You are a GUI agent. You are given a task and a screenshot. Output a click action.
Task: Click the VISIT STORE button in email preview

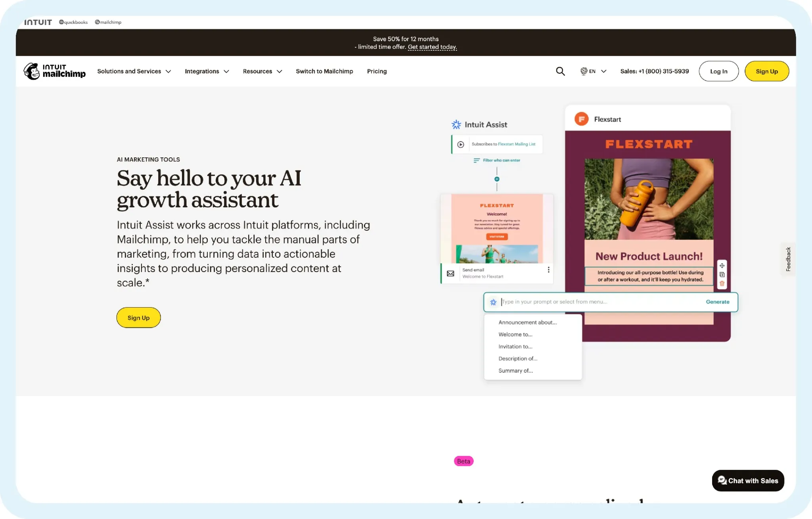click(x=497, y=237)
